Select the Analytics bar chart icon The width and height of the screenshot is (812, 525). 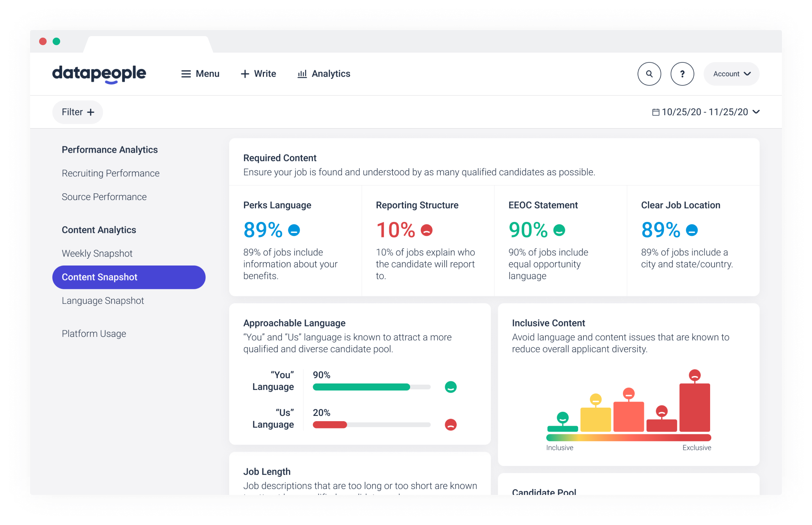pos(302,74)
